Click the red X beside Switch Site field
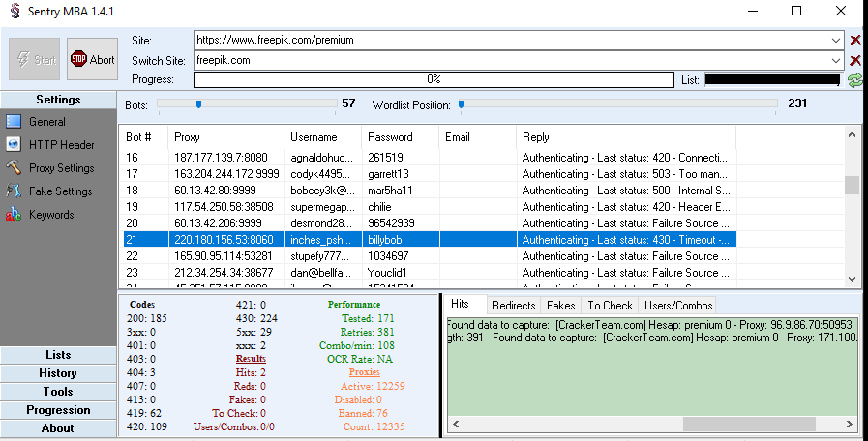 pyautogui.click(x=855, y=60)
